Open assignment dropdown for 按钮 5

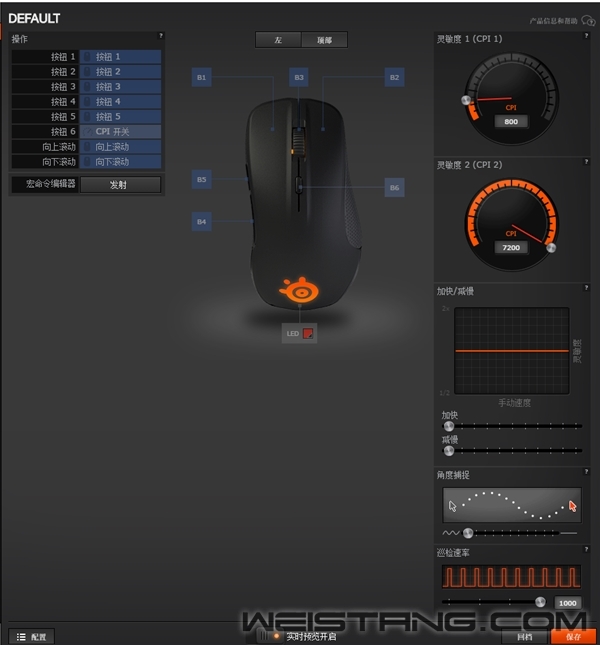pos(120,116)
